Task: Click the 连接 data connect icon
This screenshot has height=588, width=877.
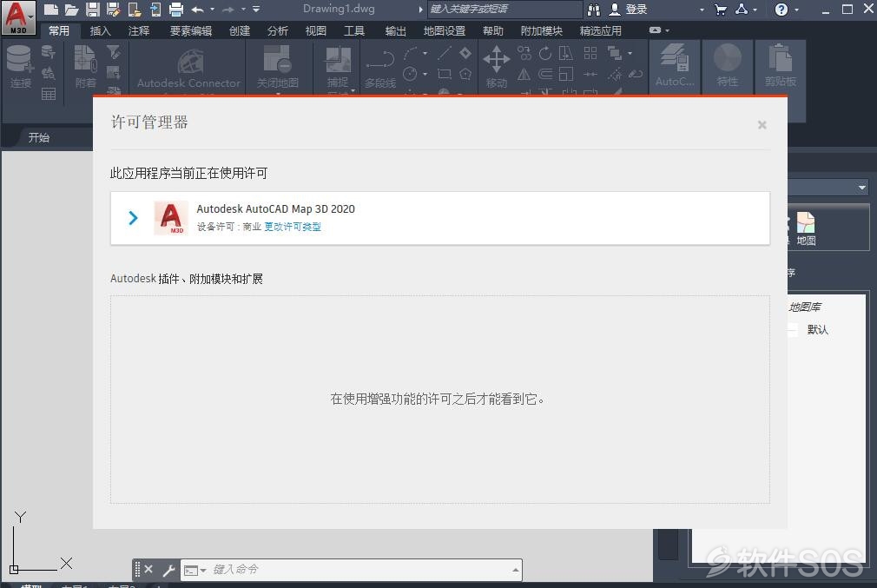Action: tap(20, 67)
